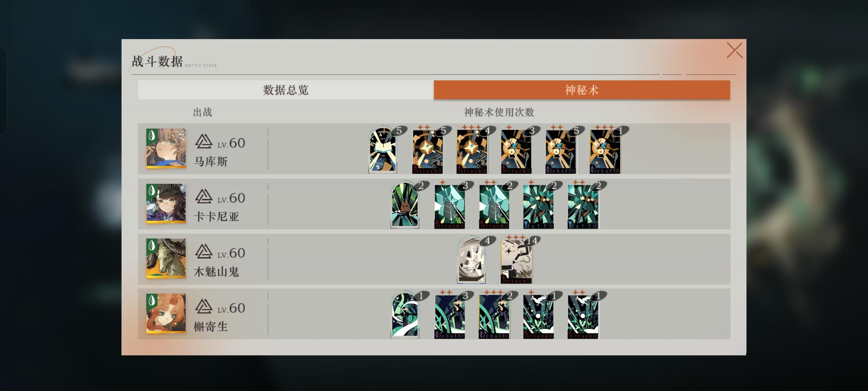Select 木魅山鬼 ultimate card used 4 times

[x=471, y=260]
